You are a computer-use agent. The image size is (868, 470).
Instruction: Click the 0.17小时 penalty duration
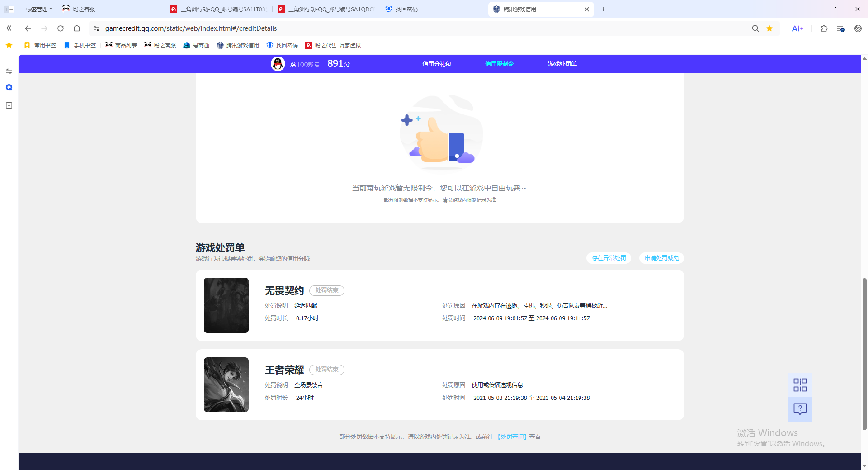tap(307, 318)
